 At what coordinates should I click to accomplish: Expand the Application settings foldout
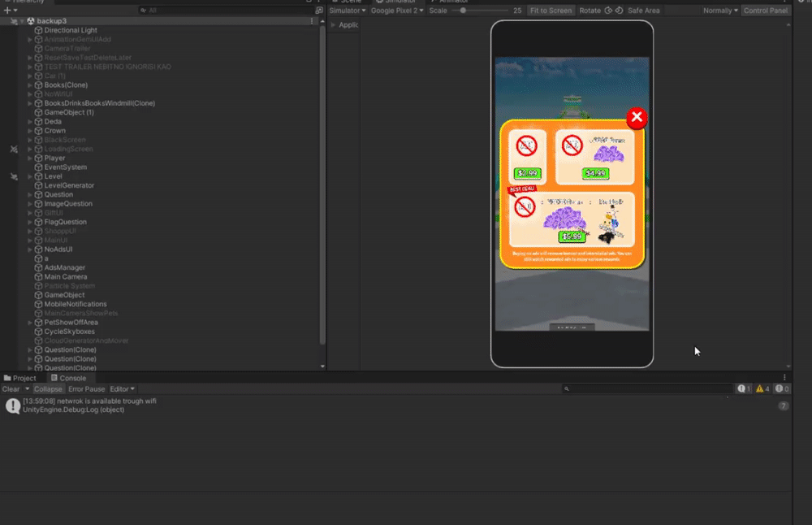[x=333, y=25]
